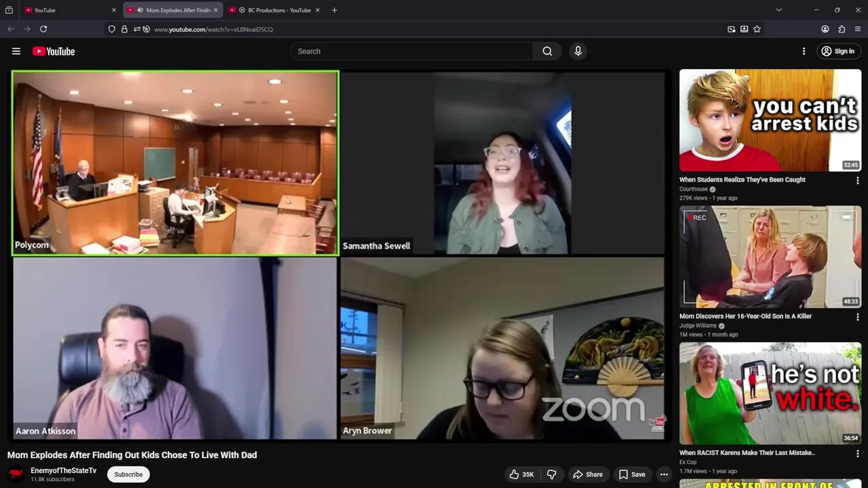868x488 pixels.
Task: Mute the playing tab via speaker icon
Action: coord(140,10)
